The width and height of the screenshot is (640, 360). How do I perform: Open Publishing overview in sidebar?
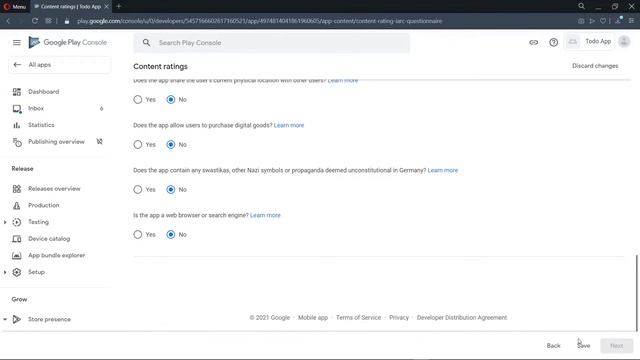click(x=55, y=142)
